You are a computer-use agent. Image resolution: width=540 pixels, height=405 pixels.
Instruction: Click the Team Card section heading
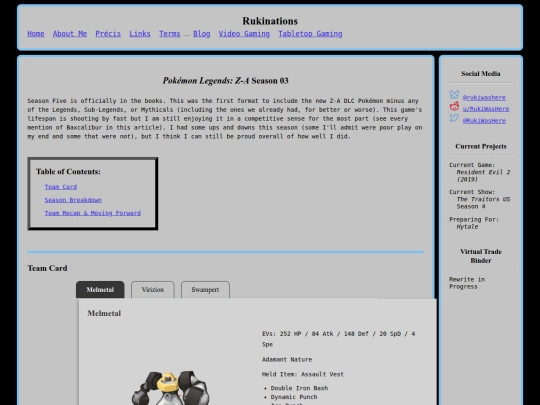click(47, 268)
